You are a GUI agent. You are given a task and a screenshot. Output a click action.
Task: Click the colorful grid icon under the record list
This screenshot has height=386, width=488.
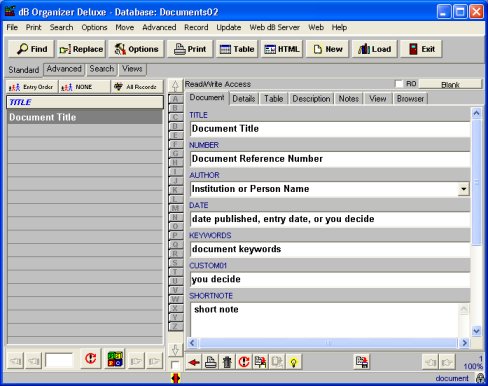pyautogui.click(x=115, y=359)
